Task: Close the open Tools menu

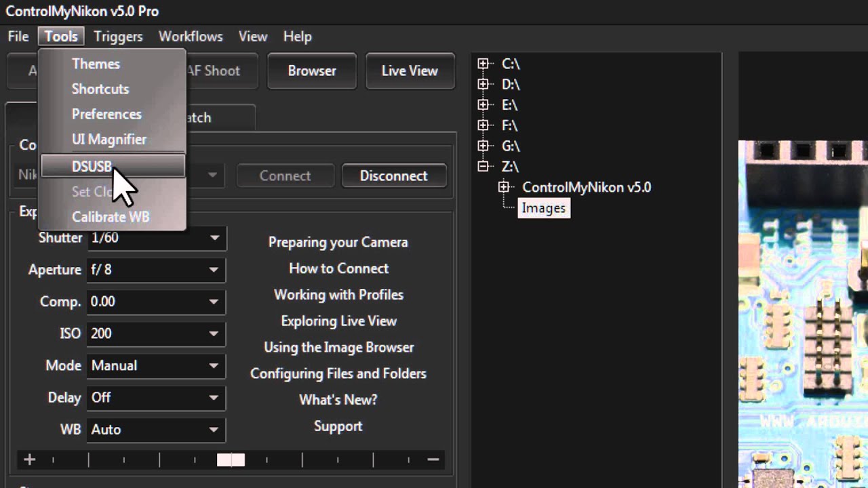Action: pyautogui.click(x=61, y=37)
